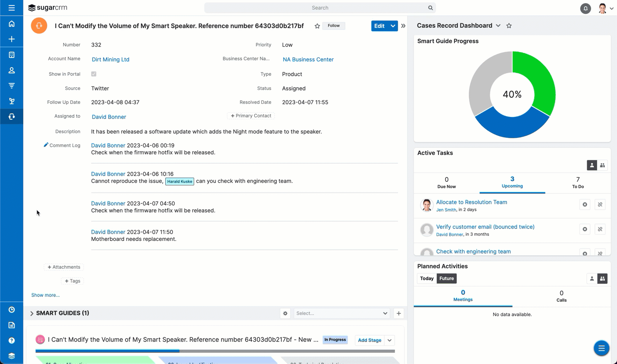Click the global Search field
Screen dimensions: 617x364
320,8
